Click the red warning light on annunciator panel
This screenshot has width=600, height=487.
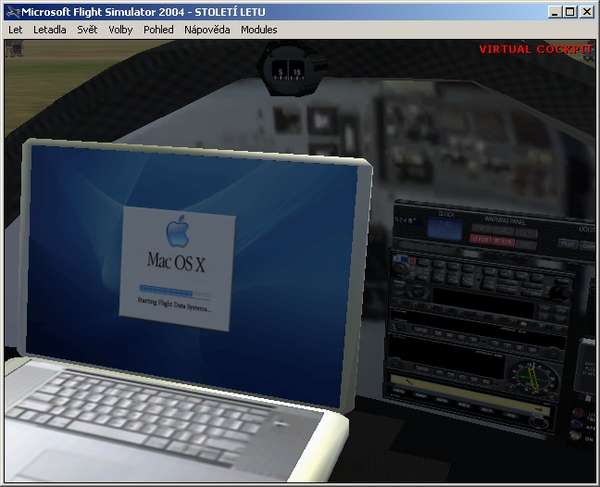click(492, 241)
